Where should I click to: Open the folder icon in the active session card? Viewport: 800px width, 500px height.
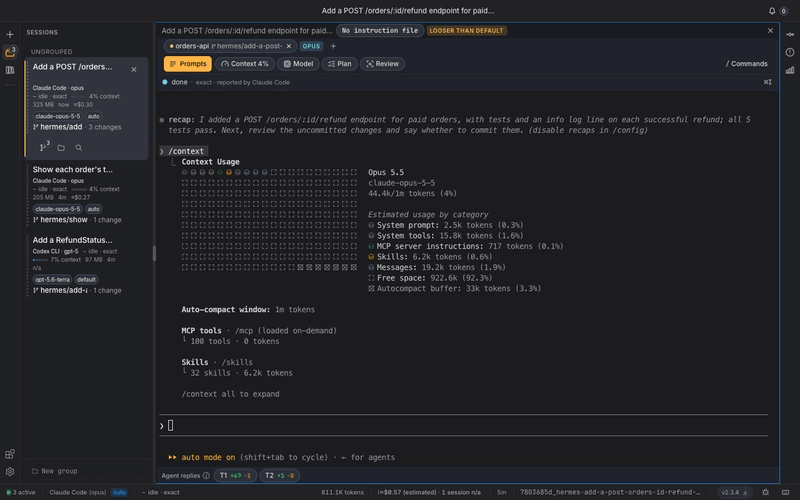pyautogui.click(x=61, y=147)
